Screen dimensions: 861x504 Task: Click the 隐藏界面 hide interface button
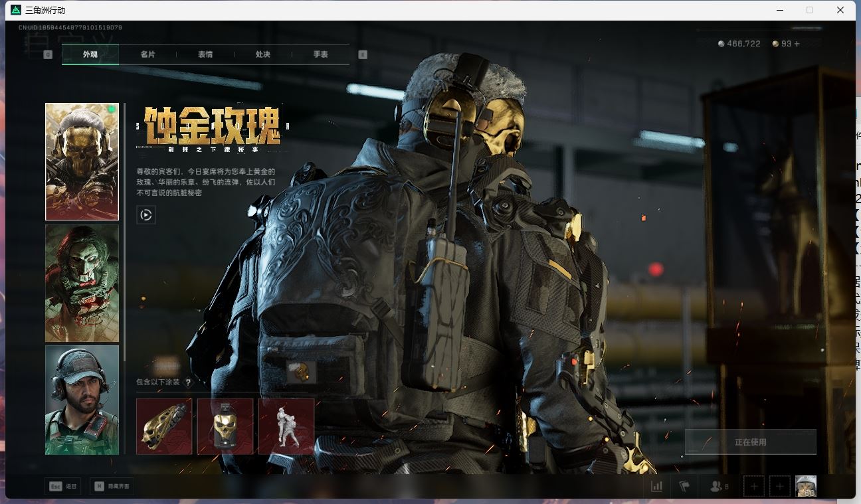(x=112, y=486)
